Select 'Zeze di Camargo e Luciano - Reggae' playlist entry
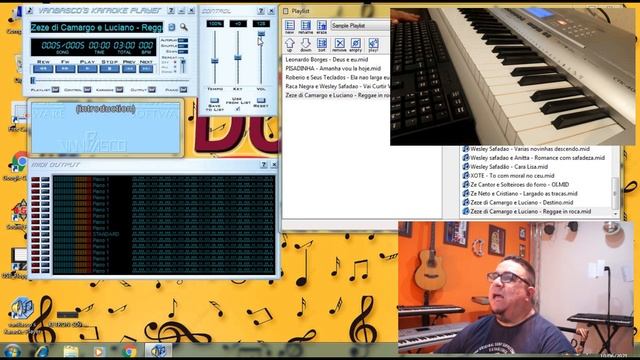Image resolution: width=640 pixels, height=360 pixels. (x=337, y=96)
